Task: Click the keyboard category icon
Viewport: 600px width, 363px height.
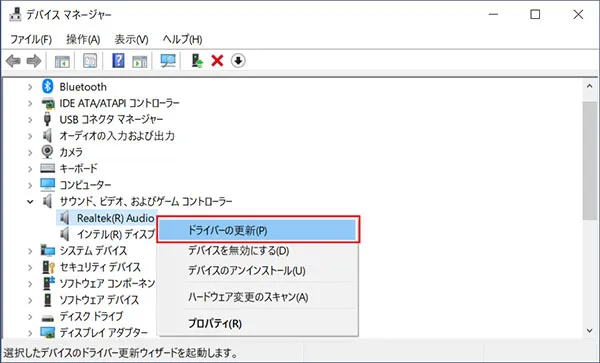Action: point(47,168)
